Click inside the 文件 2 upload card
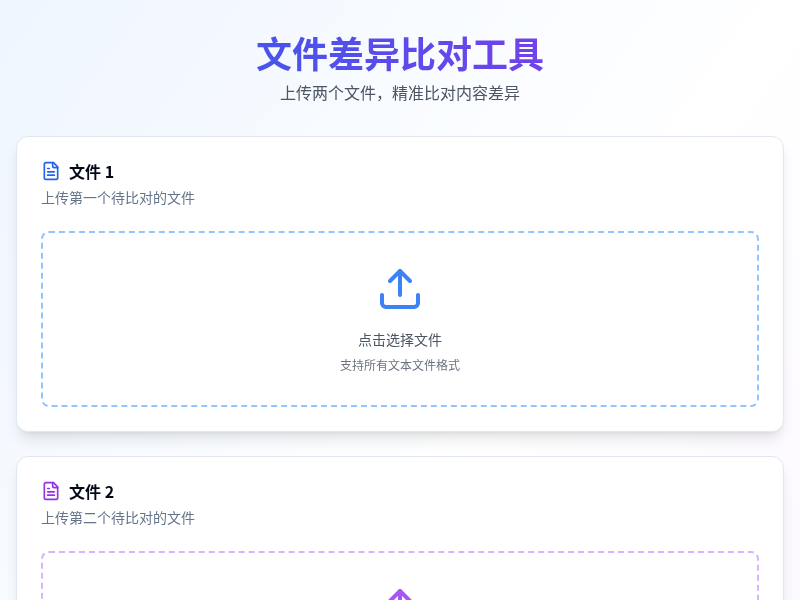Screen dimensions: 800x600 click(x=399, y=520)
